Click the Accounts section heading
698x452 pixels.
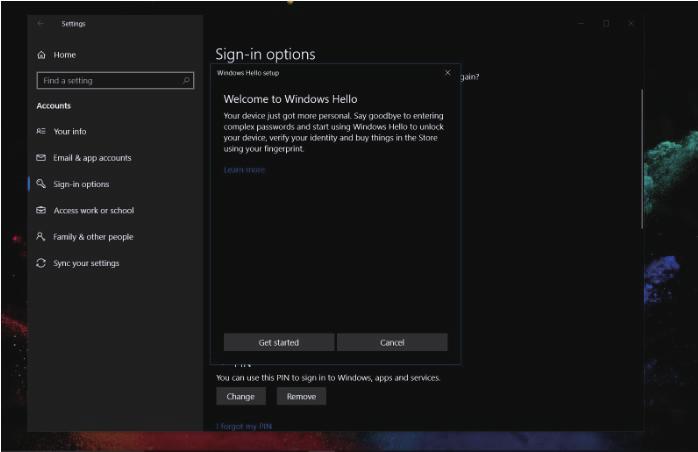coord(54,106)
